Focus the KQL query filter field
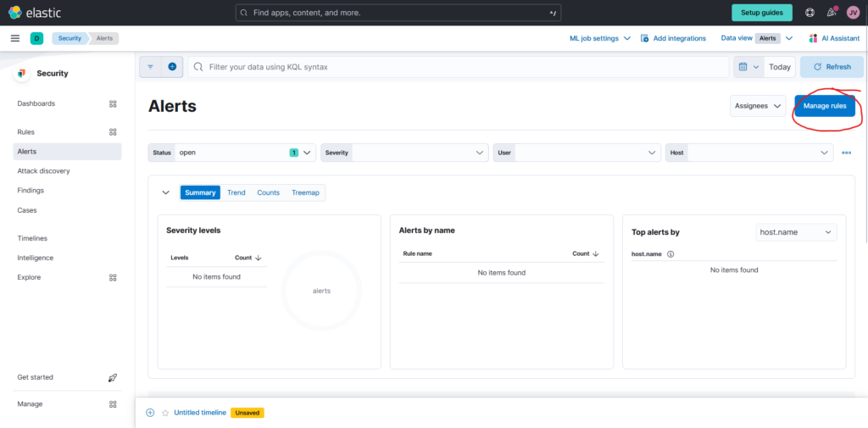Image resolution: width=868 pixels, height=428 pixels. pos(459,66)
